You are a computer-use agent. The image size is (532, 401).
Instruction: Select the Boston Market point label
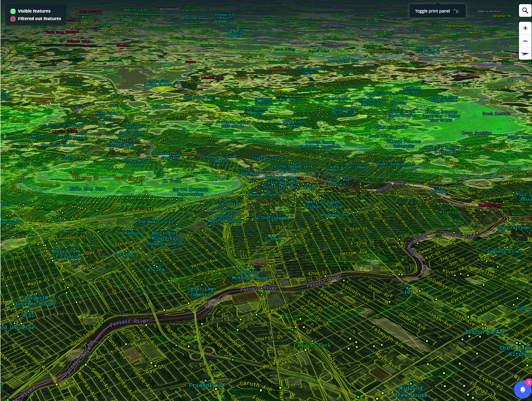pos(485,332)
